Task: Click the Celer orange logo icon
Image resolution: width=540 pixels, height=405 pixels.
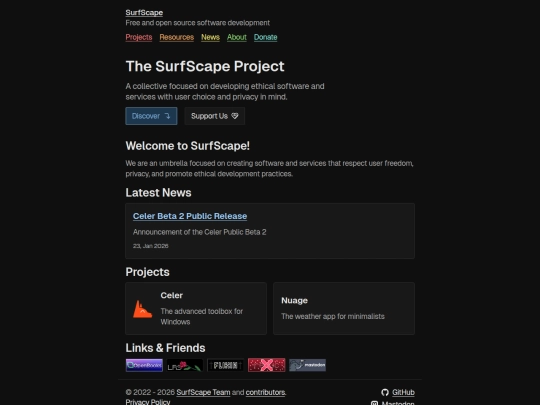Action: pos(142,309)
